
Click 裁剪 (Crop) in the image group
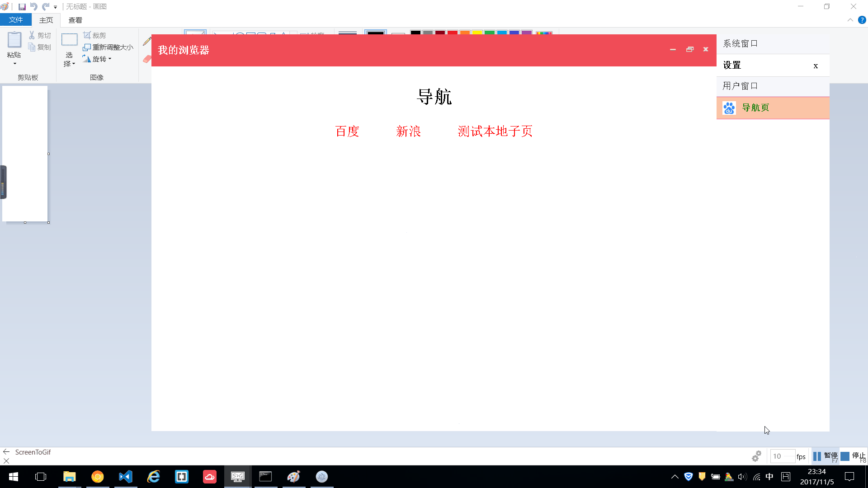pos(94,35)
